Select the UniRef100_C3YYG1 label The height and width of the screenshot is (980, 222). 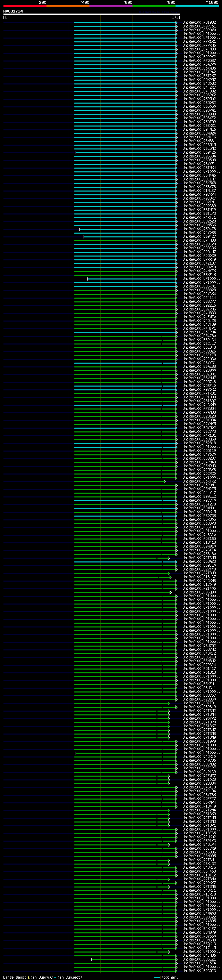click(199, 363)
